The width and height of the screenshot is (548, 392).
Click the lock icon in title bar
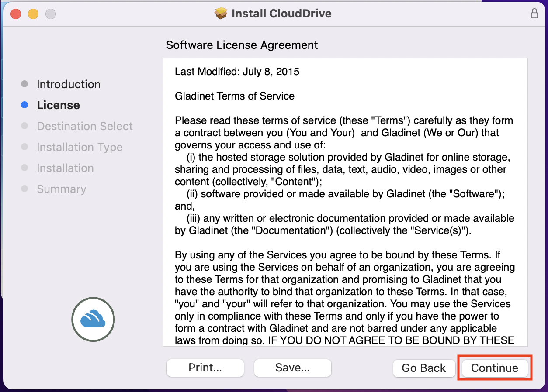534,13
